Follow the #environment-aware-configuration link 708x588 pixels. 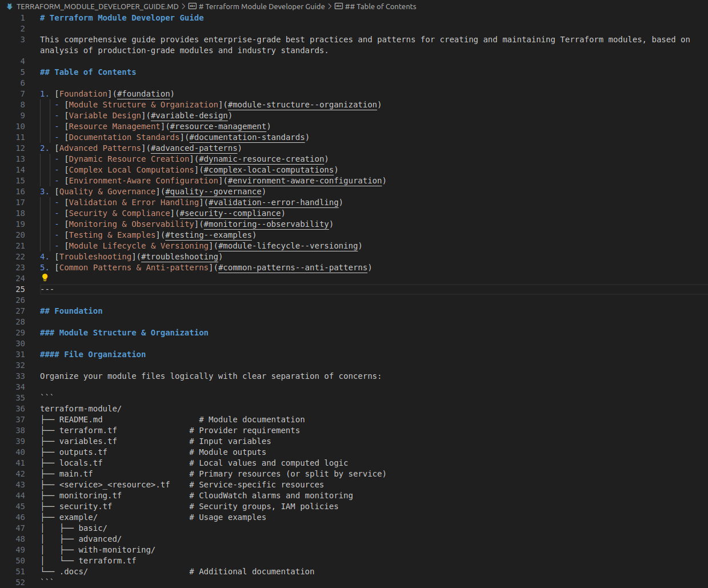305,181
